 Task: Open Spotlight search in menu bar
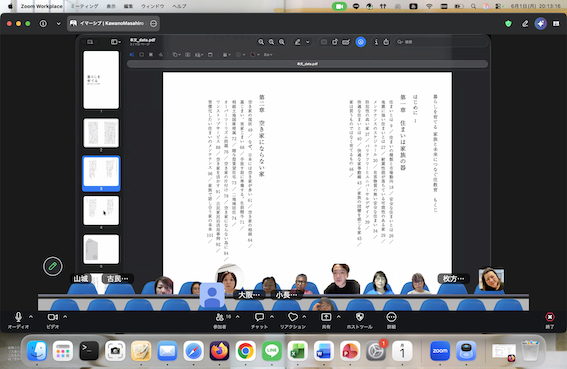[x=473, y=6]
